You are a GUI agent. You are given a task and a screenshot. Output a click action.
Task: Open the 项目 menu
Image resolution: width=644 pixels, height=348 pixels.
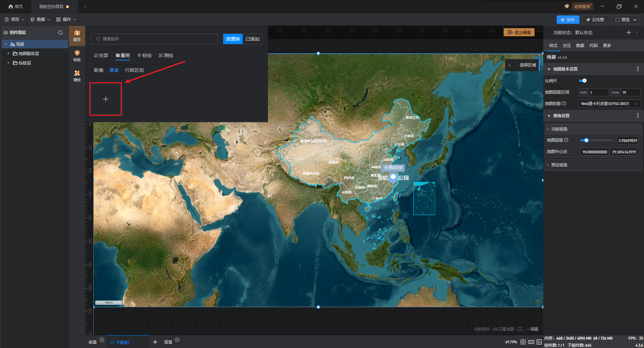click(14, 19)
